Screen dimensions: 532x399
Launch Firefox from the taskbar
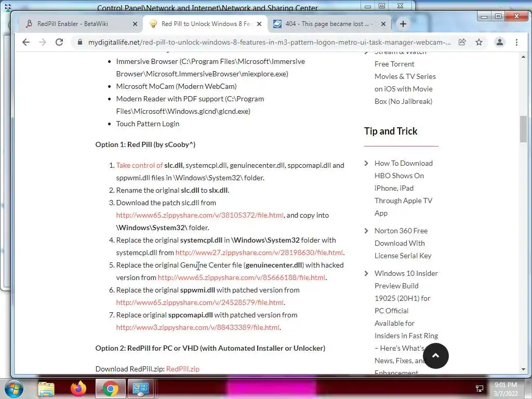click(78, 389)
